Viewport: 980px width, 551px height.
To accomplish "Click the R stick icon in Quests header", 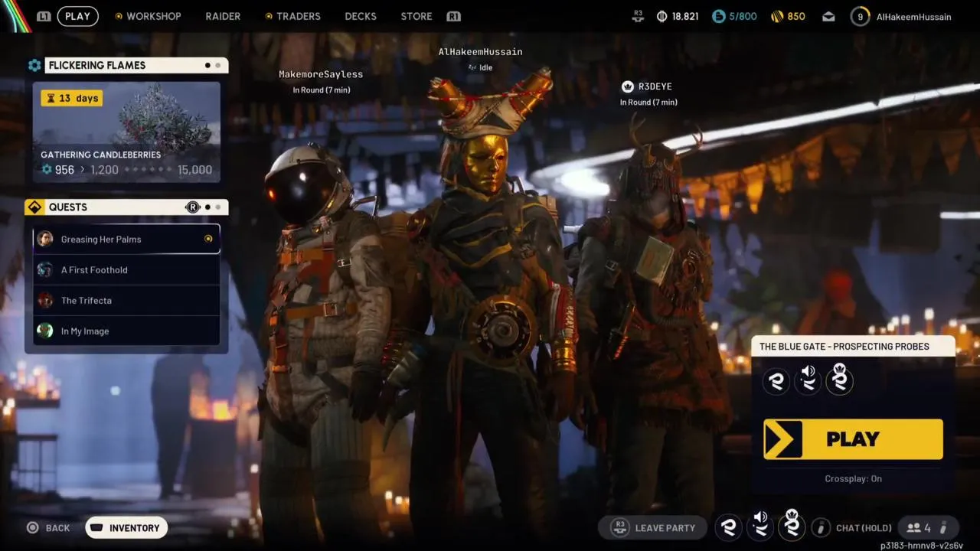I will point(192,207).
